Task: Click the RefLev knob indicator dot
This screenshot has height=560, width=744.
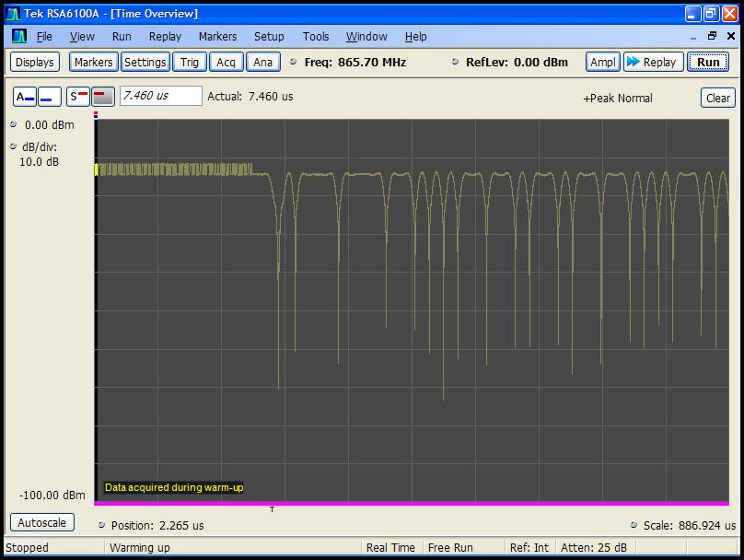Action: point(455,61)
